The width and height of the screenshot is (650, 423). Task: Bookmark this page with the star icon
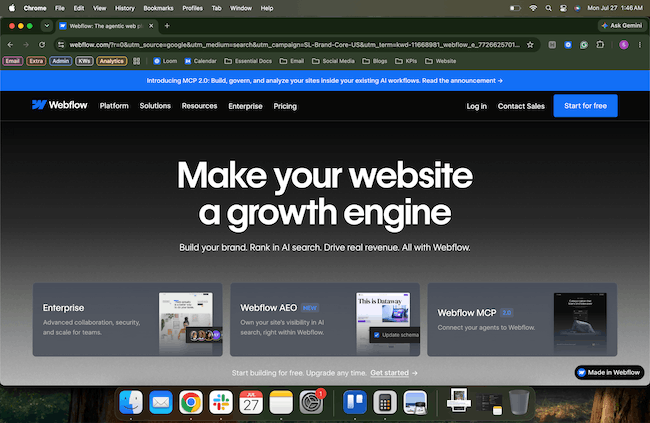(x=530, y=45)
